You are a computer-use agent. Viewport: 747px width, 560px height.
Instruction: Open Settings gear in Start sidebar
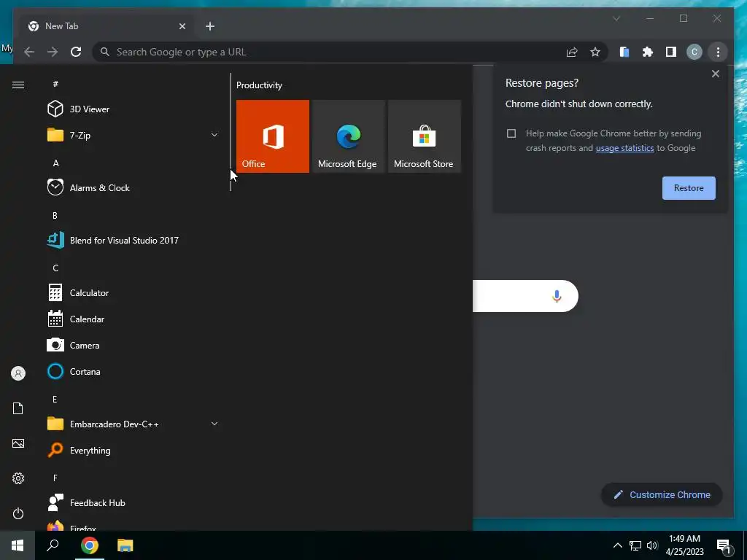(x=18, y=478)
